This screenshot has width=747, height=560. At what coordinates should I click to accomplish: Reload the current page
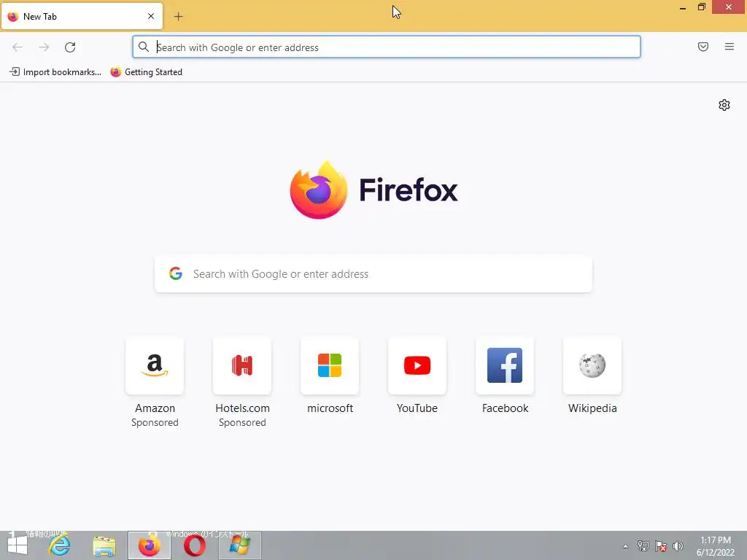[x=70, y=47]
